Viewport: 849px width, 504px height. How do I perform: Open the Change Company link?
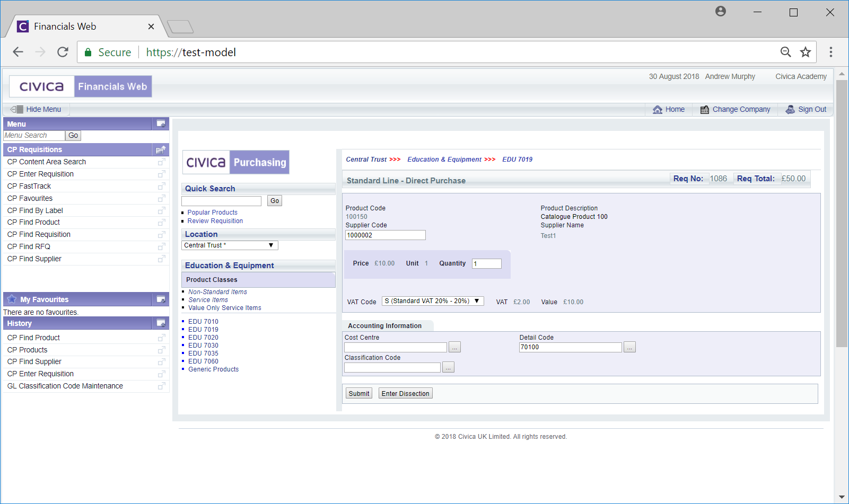741,109
